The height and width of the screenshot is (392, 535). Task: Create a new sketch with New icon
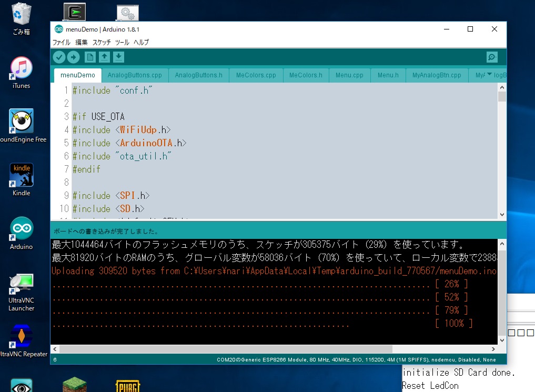90,57
